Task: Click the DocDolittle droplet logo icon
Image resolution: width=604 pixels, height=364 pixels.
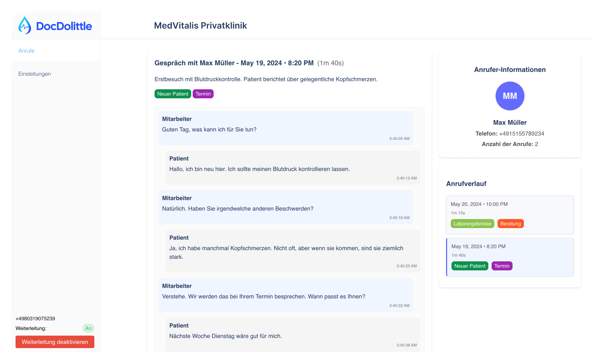Action: click(25, 26)
